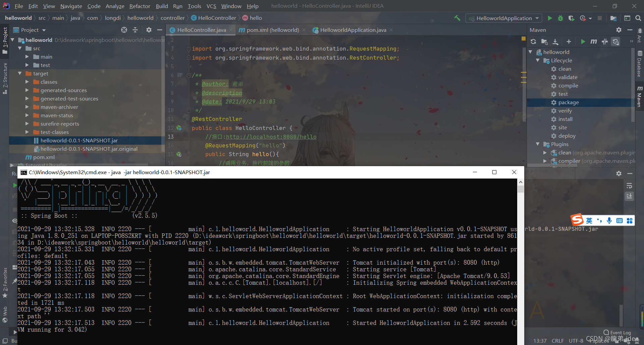Open Search Everywhere magnifier icon

tap(638, 18)
